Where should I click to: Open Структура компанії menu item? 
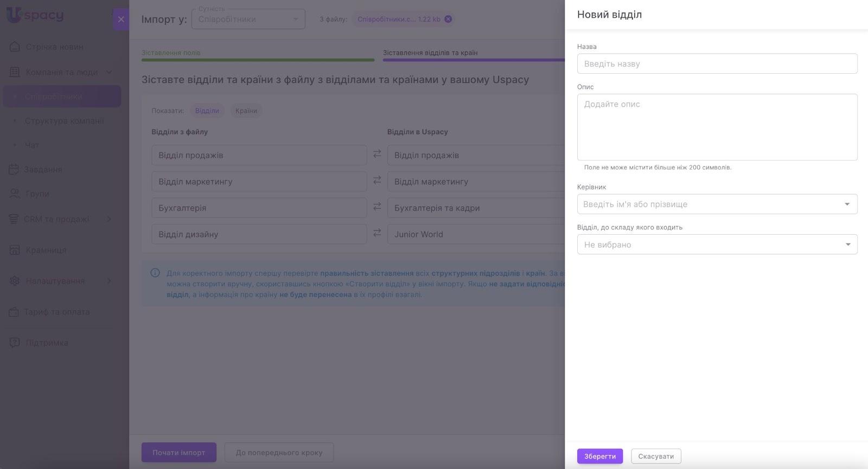click(64, 121)
